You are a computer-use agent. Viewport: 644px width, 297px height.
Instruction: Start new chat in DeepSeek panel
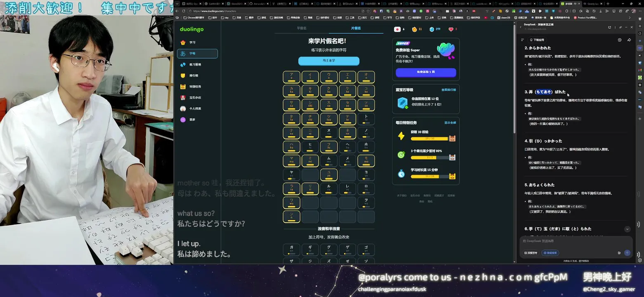tap(620, 40)
